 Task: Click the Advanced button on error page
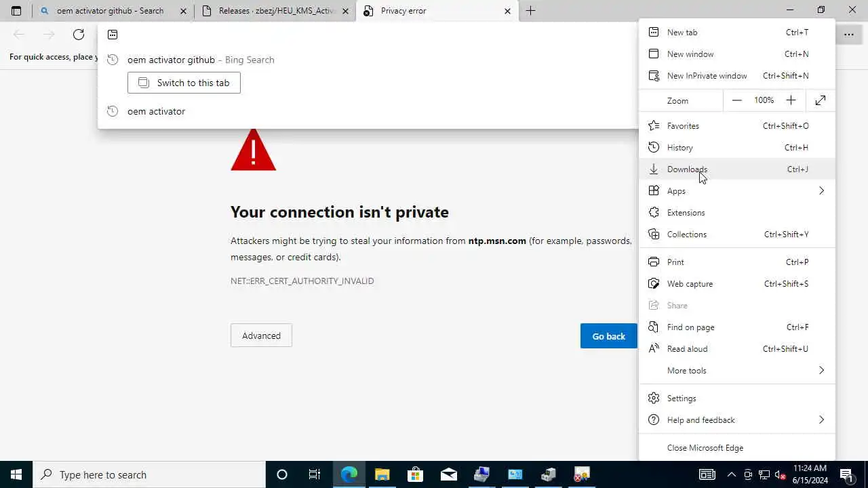[261, 335]
